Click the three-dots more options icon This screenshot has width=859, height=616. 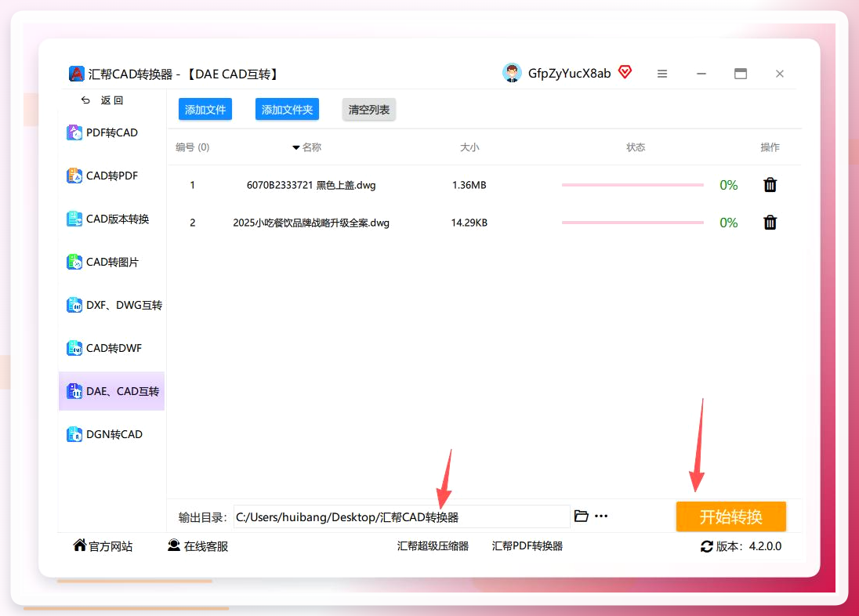tap(601, 516)
